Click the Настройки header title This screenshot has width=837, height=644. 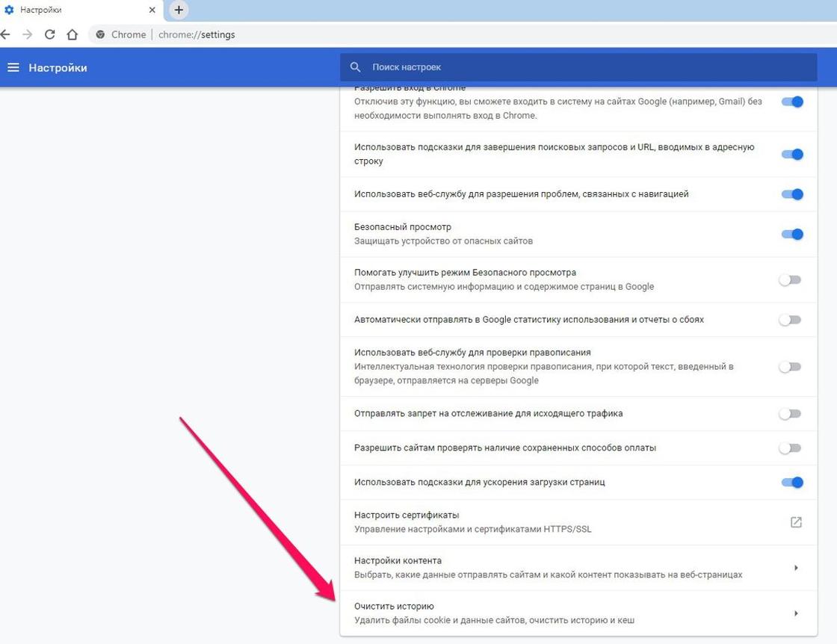[x=58, y=68]
